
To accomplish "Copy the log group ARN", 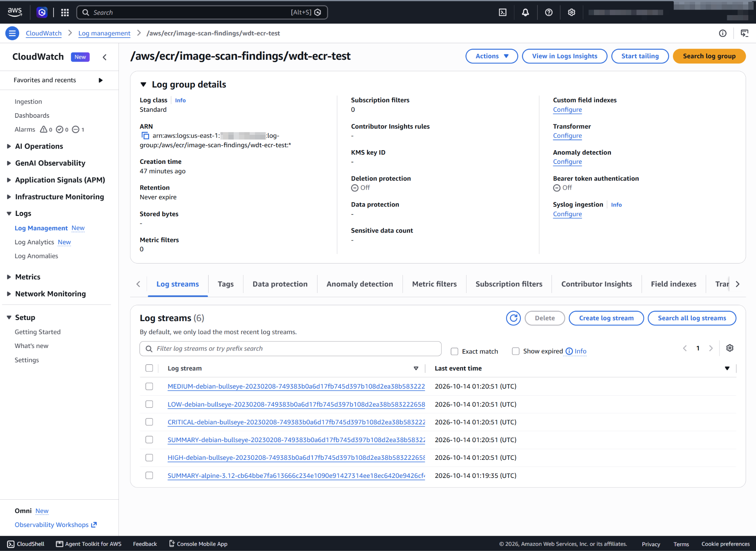I will tap(145, 136).
